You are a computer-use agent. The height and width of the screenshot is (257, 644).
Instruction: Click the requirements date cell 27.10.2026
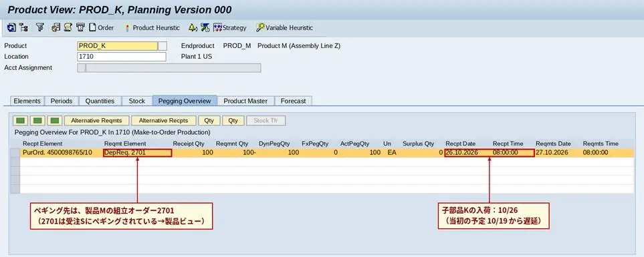[x=552, y=152]
